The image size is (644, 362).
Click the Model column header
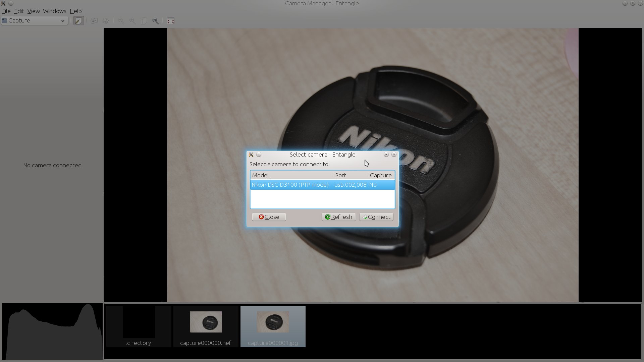[291, 175]
